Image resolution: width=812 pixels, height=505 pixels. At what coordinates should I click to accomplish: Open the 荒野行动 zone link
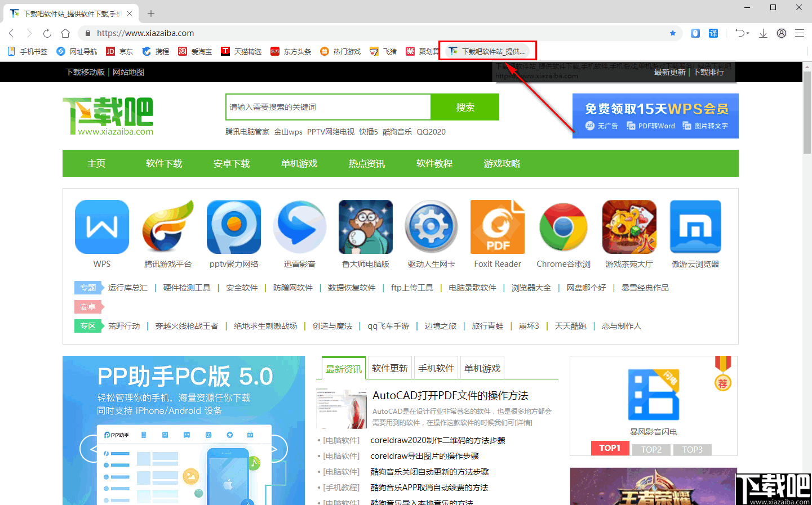(x=124, y=326)
